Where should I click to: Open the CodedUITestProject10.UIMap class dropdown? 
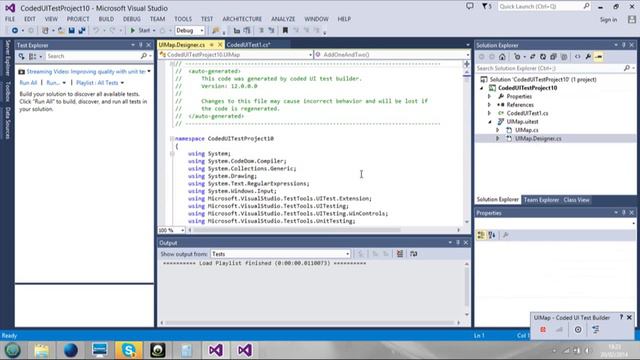pos(236,55)
